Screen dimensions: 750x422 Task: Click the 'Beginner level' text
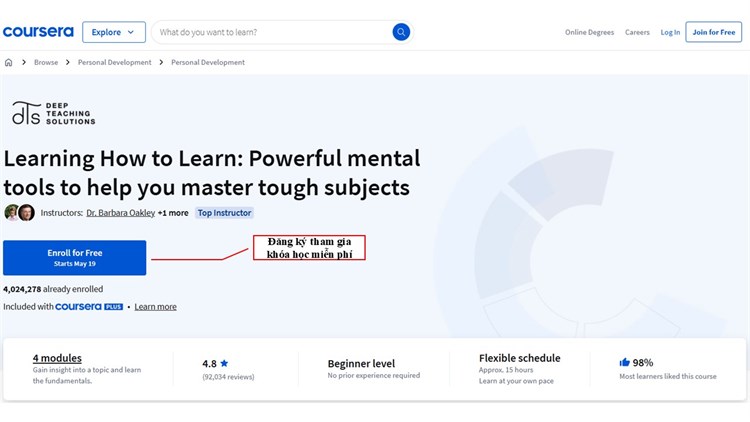coord(361,364)
